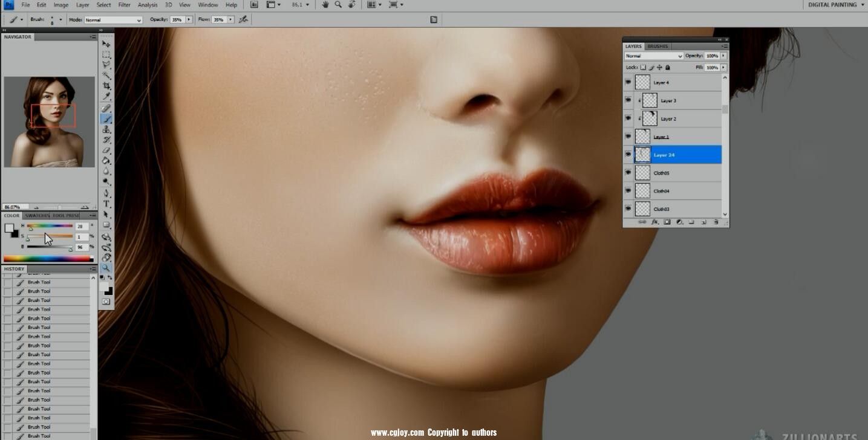Click the Zoom tool in the application bar
Screen dimensions: 868x440
(x=338, y=5)
